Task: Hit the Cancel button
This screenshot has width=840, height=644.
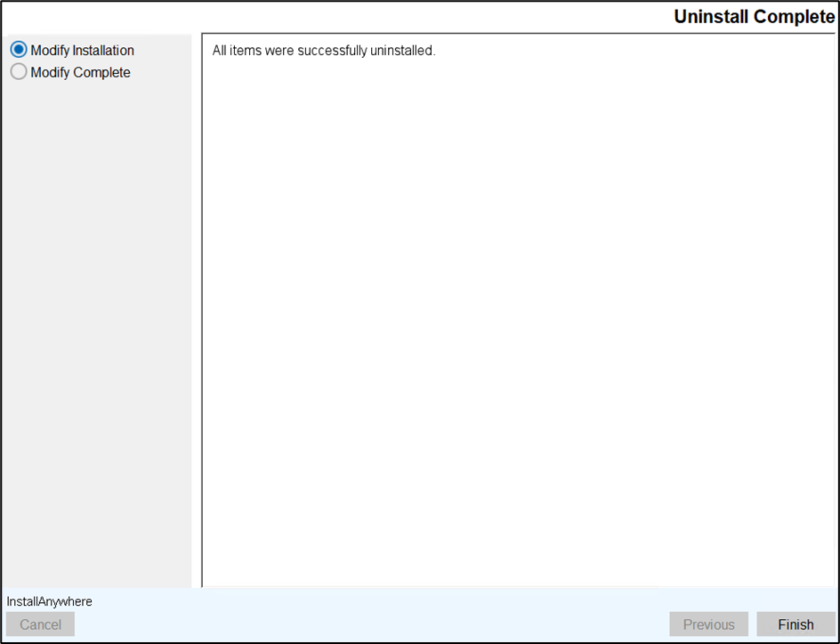Action: (40, 624)
